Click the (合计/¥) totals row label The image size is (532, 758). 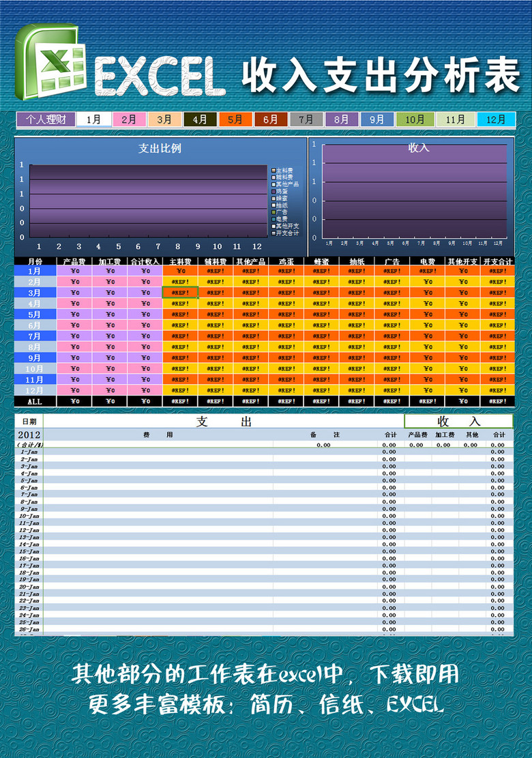click(x=29, y=445)
